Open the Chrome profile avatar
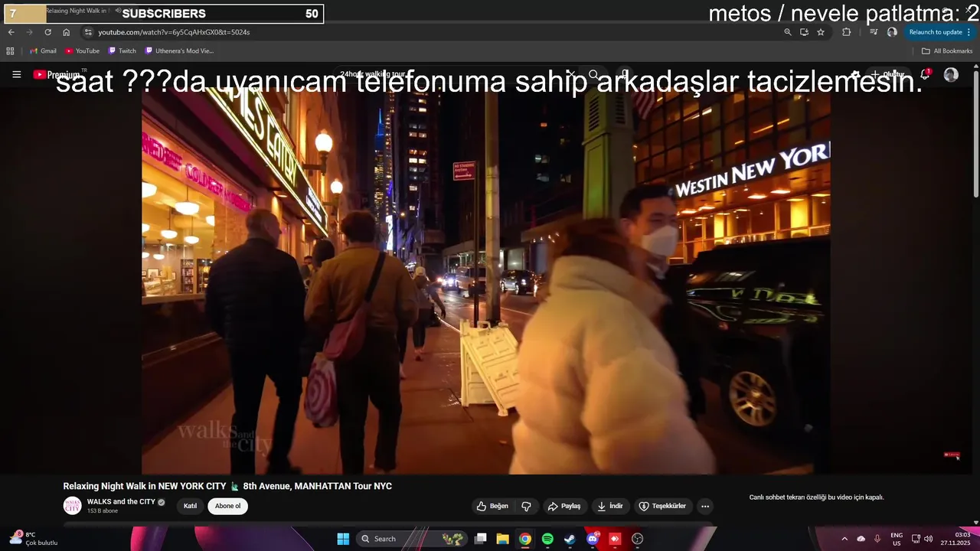The width and height of the screenshot is (980, 551). [x=892, y=32]
